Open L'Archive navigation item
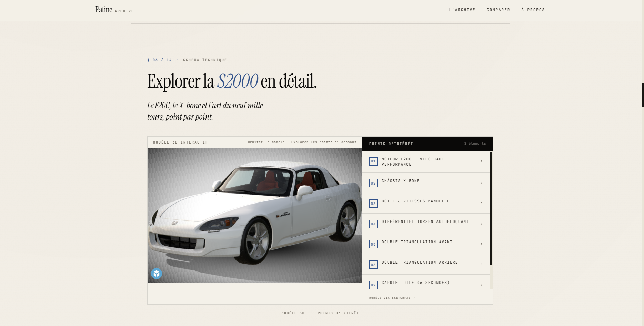The width and height of the screenshot is (644, 326). 462,10
